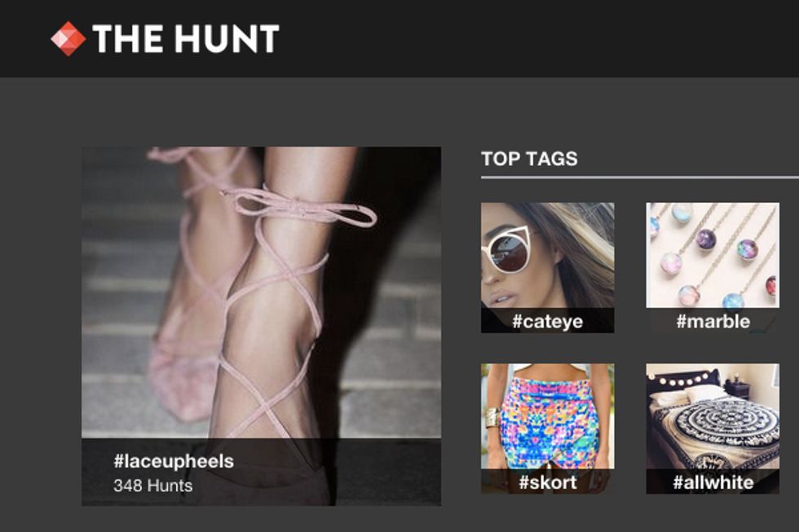This screenshot has height=532, width=799.
Task: Open the laceup heels featured photo
Action: click(262, 292)
